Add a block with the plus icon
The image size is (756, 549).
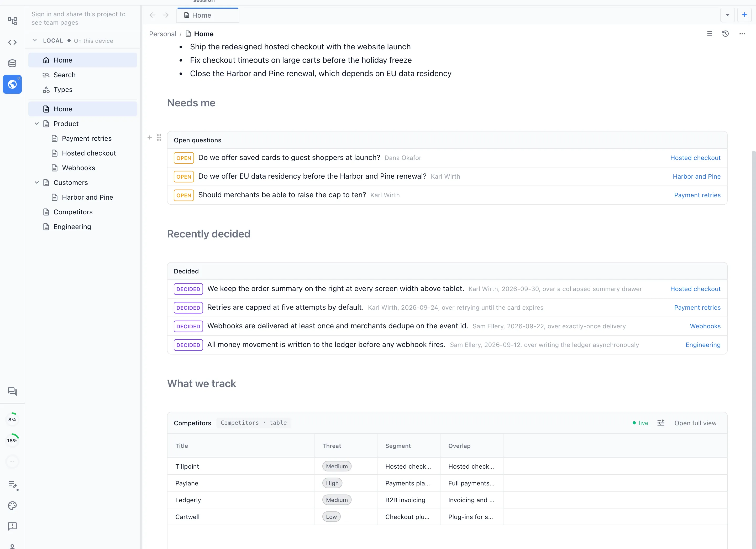[150, 138]
